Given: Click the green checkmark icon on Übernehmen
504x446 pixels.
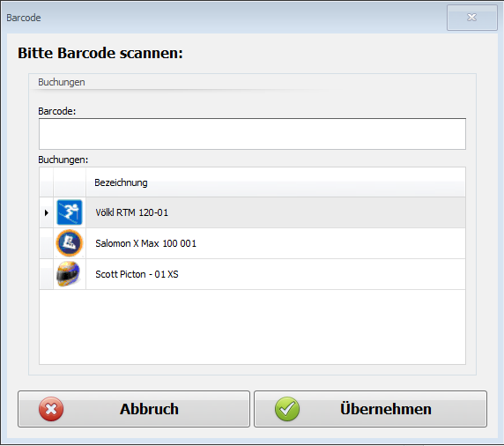Looking at the screenshot, I should [x=287, y=409].
